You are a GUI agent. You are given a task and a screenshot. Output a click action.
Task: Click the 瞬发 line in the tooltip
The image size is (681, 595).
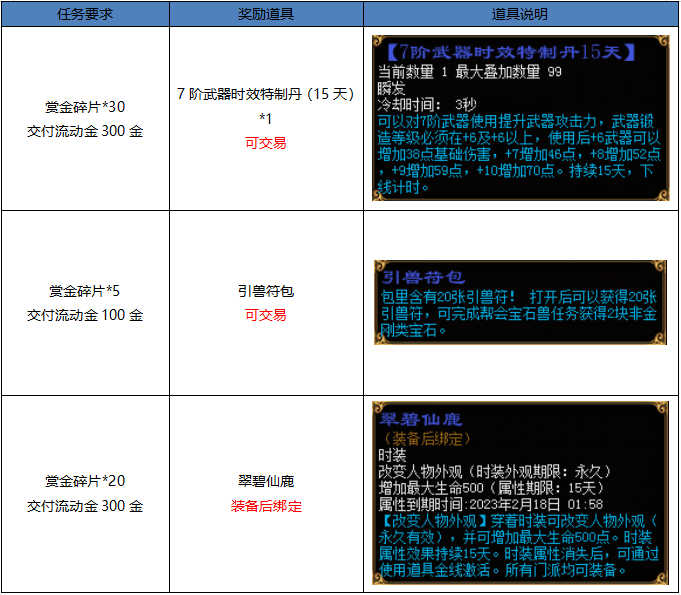(x=391, y=88)
